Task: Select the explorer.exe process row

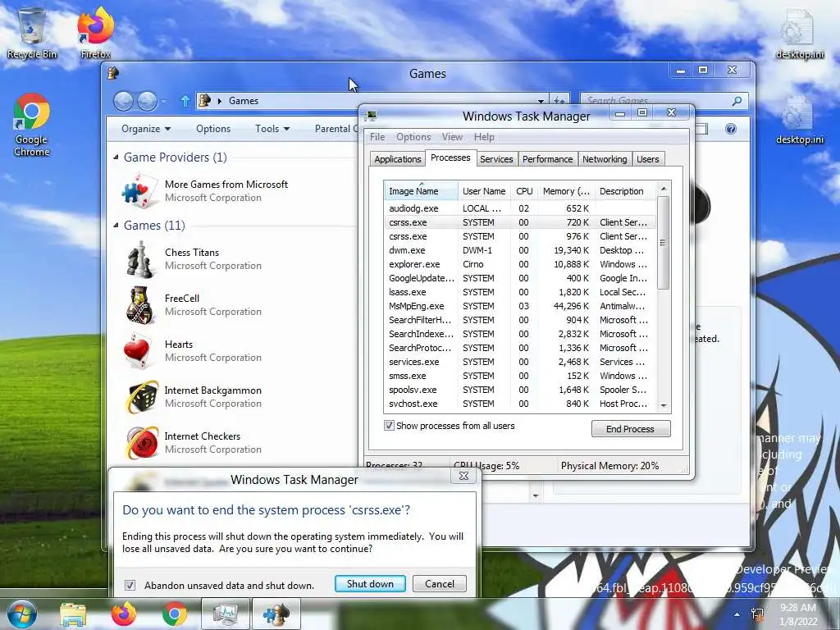Action: click(x=519, y=264)
